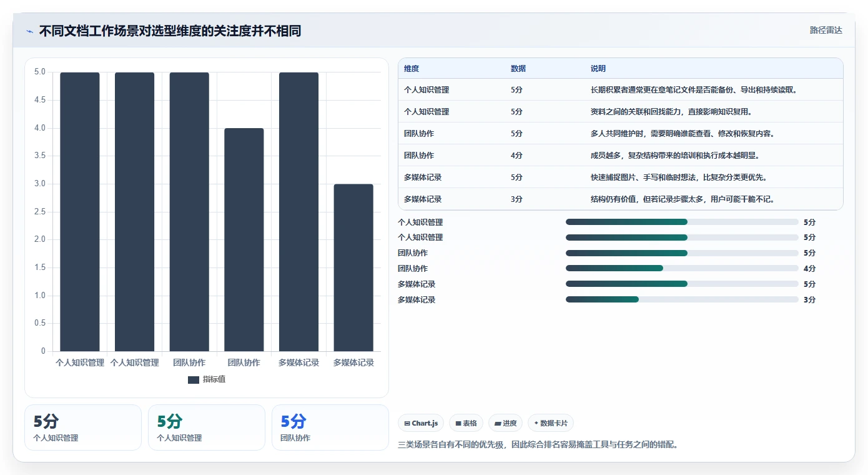Click the footer note starting 三类场景各自有不同的优先级

pos(538,445)
